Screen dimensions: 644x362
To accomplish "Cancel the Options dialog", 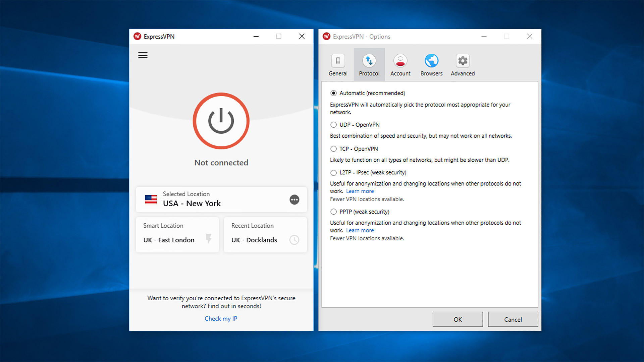I will point(513,319).
